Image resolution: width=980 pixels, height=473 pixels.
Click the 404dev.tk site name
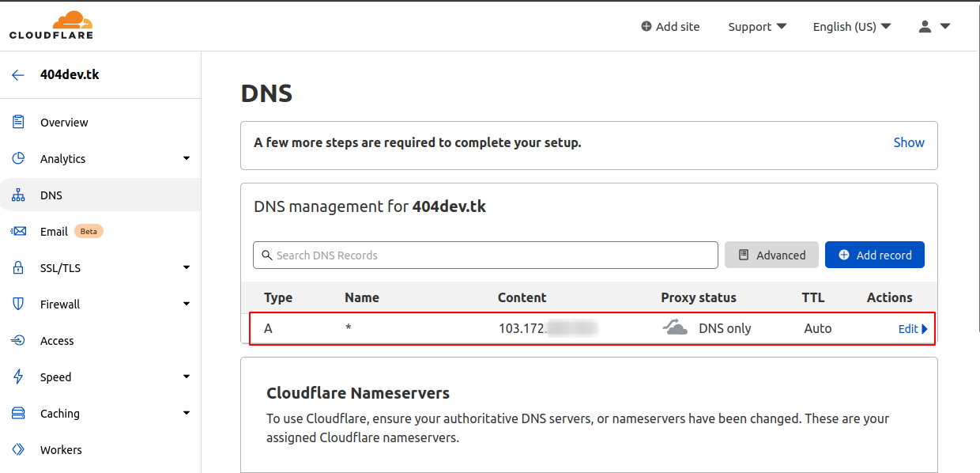(x=70, y=75)
